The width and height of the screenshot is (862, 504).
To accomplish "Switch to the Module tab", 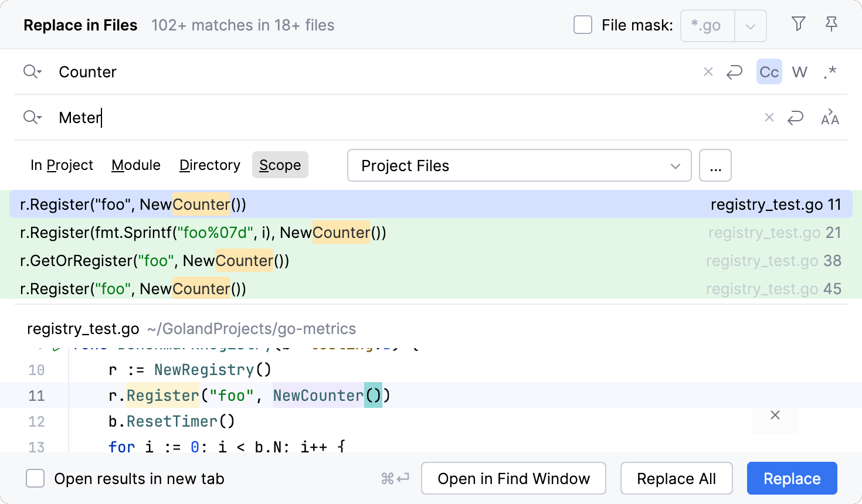I will 136,165.
